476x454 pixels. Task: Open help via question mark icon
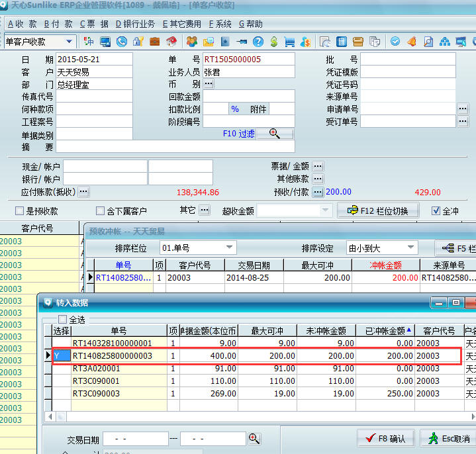(x=258, y=42)
